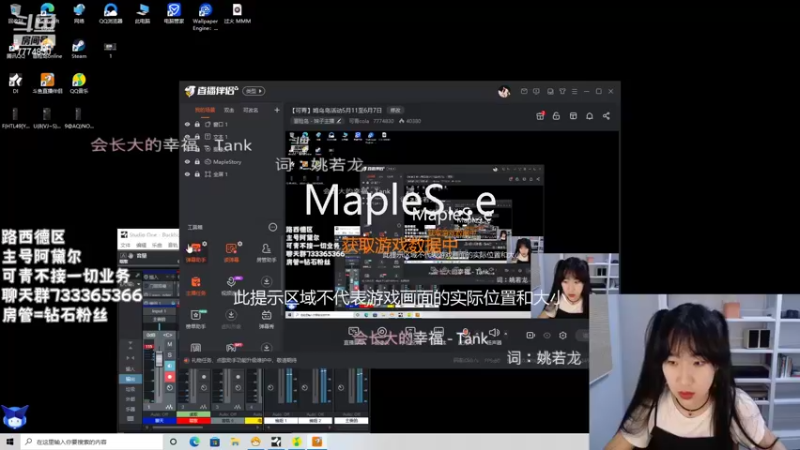The image size is (800, 450).
Task: Open the microphone voice tool icon
Action: pyautogui.click(x=231, y=282)
